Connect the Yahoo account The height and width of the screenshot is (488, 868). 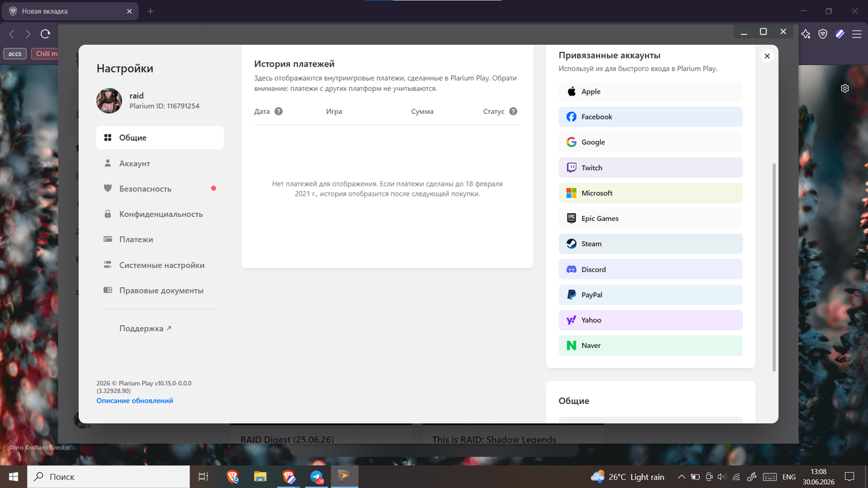click(650, 320)
